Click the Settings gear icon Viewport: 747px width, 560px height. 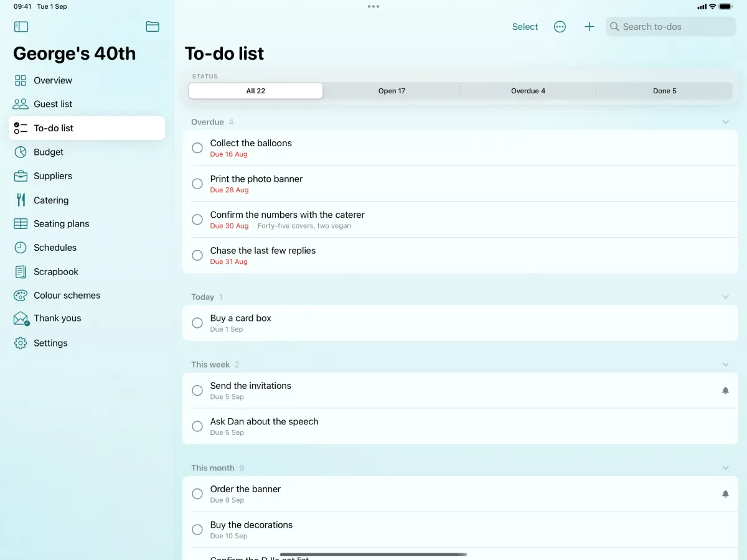tap(21, 343)
